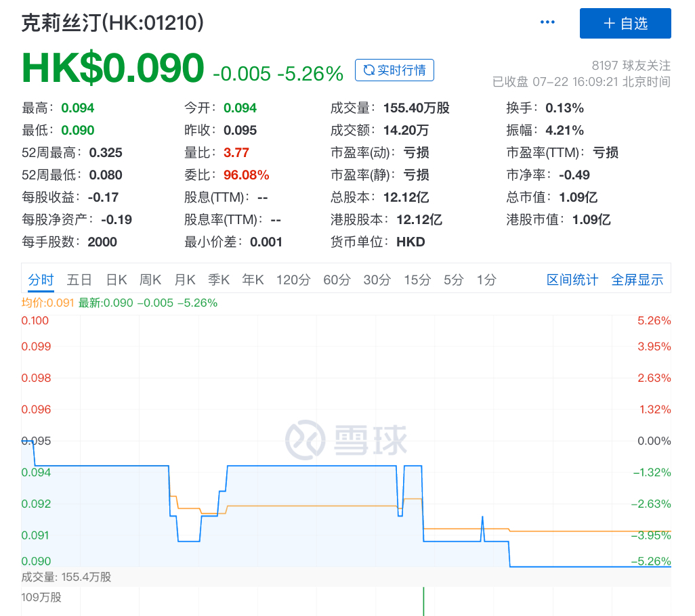The width and height of the screenshot is (695, 616).
Task: Click the tall green volume bar
Action: click(423, 602)
